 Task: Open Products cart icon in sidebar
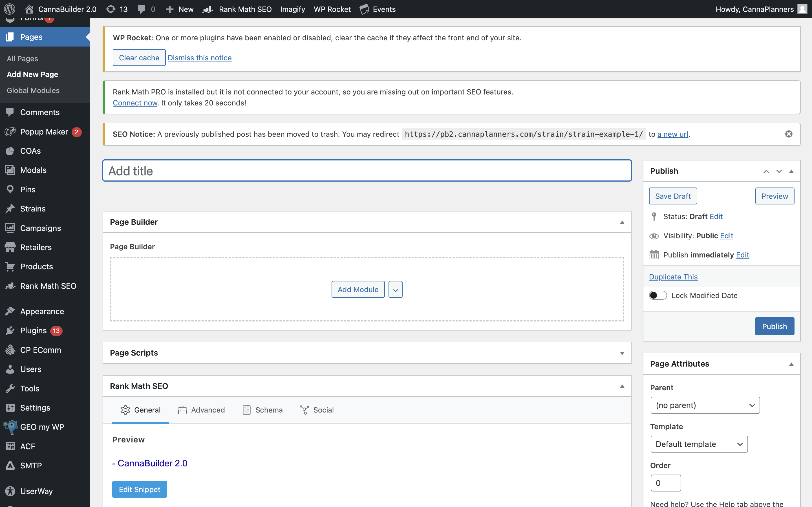click(x=10, y=266)
